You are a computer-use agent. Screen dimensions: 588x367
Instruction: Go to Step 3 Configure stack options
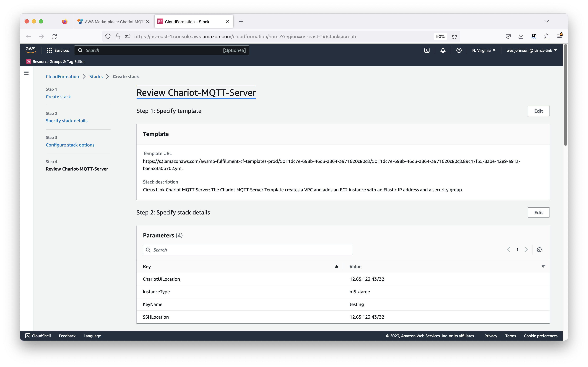coord(70,145)
